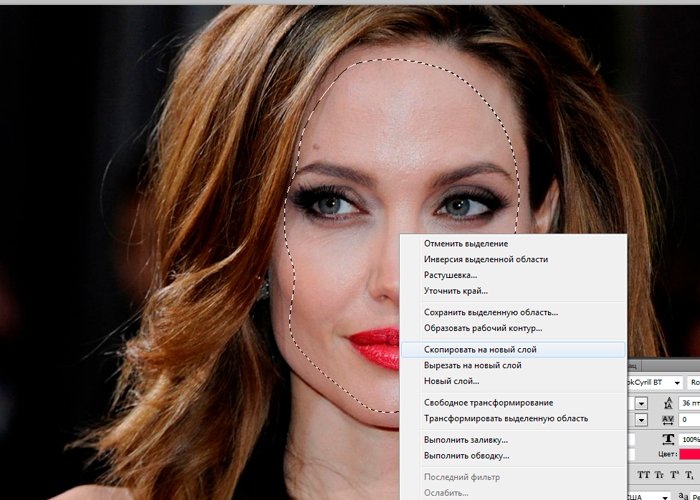
Task: Open the language dropdown ending in 'США'
Action: [x=650, y=496]
